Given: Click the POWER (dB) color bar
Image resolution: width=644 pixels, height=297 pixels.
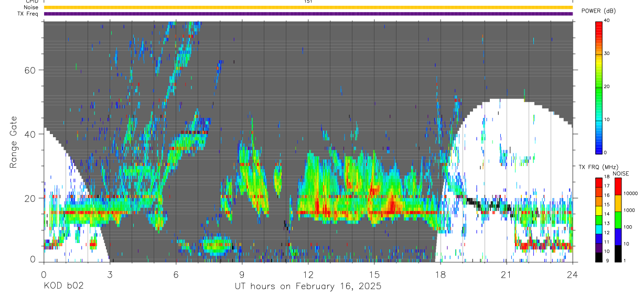Looking at the screenshot, I should point(599,86).
